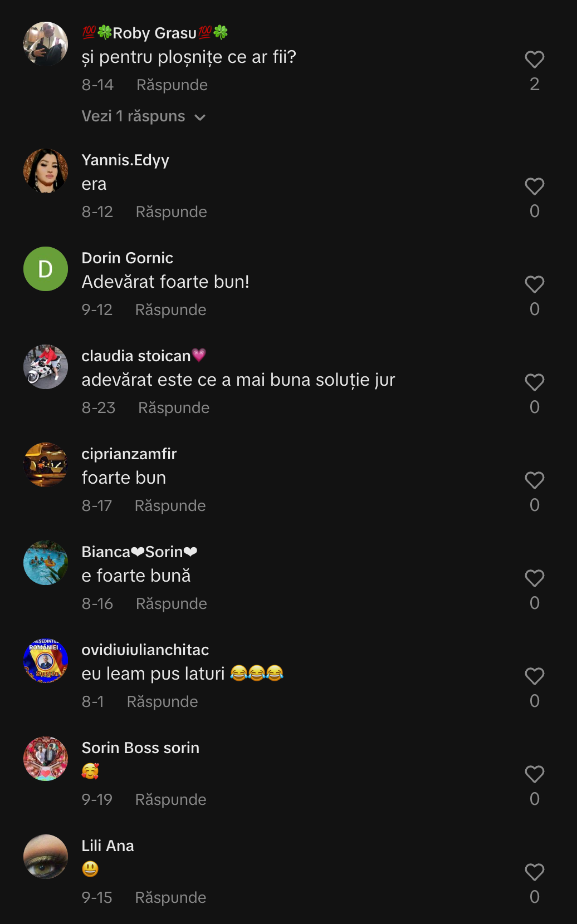Heart Sorin Boss sorin's emoji comment
The image size is (577, 924).
pyautogui.click(x=534, y=774)
